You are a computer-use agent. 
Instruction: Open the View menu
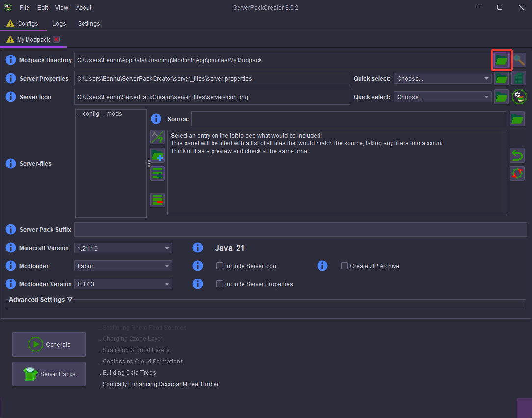[x=62, y=8]
